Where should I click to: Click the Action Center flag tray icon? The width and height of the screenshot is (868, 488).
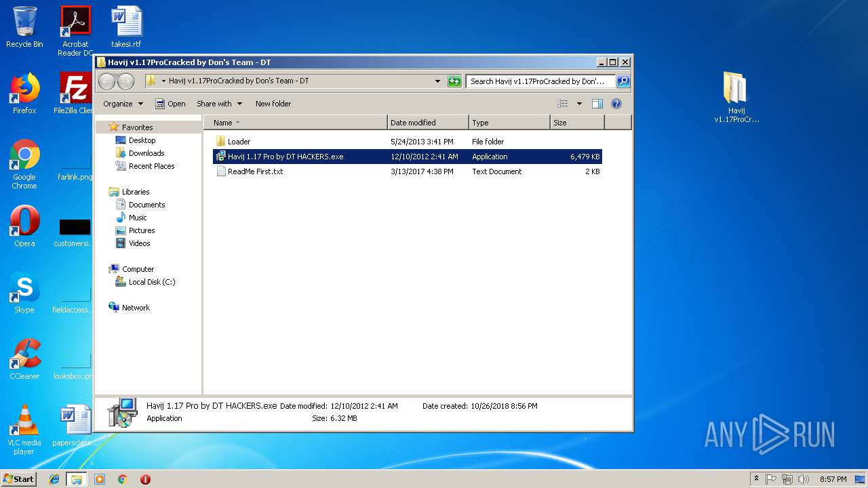(x=771, y=479)
